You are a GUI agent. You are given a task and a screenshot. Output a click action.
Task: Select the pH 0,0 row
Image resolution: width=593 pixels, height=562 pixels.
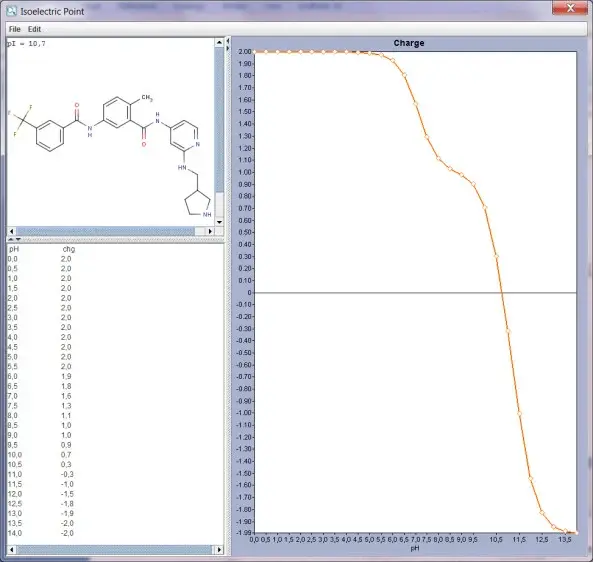(x=115, y=259)
